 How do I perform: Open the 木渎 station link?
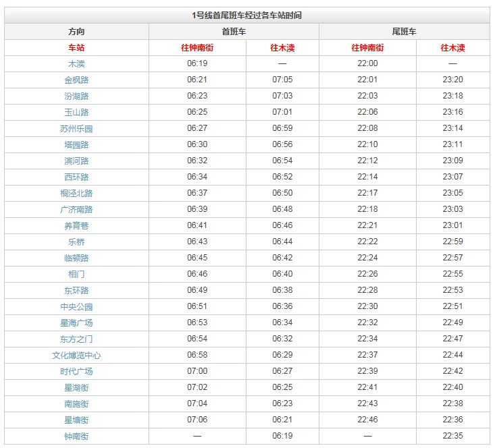click(x=76, y=64)
